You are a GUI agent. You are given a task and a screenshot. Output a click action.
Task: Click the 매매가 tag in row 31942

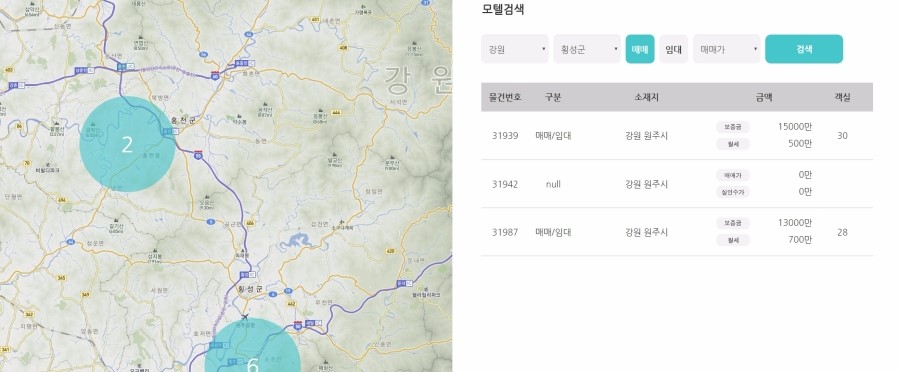(732, 175)
